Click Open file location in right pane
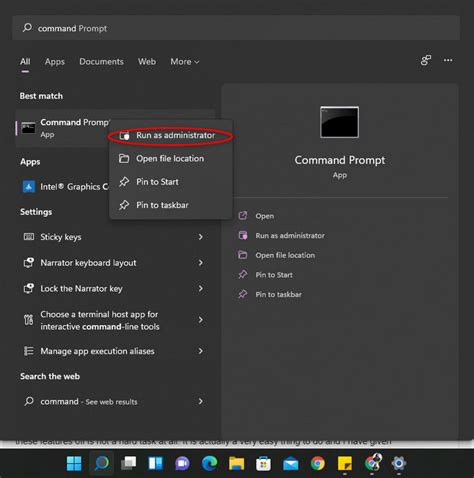The width and height of the screenshot is (474, 478). [285, 255]
